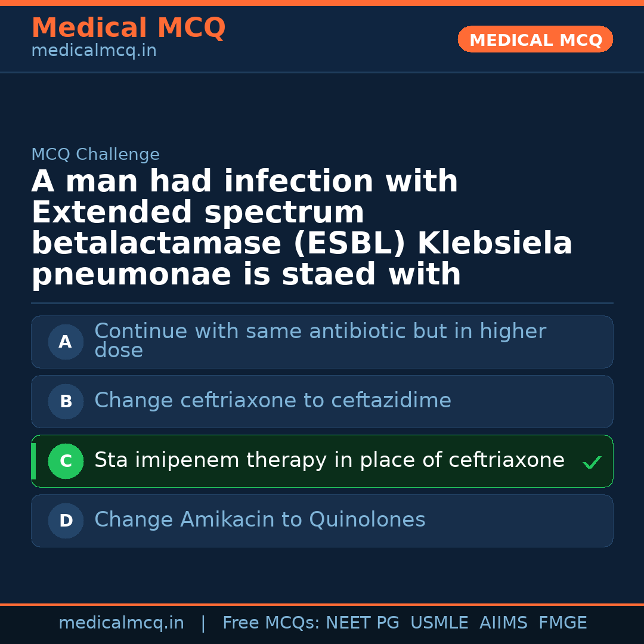Click the letter A circle badge
This screenshot has width=644, height=644.
pyautogui.click(x=66, y=342)
